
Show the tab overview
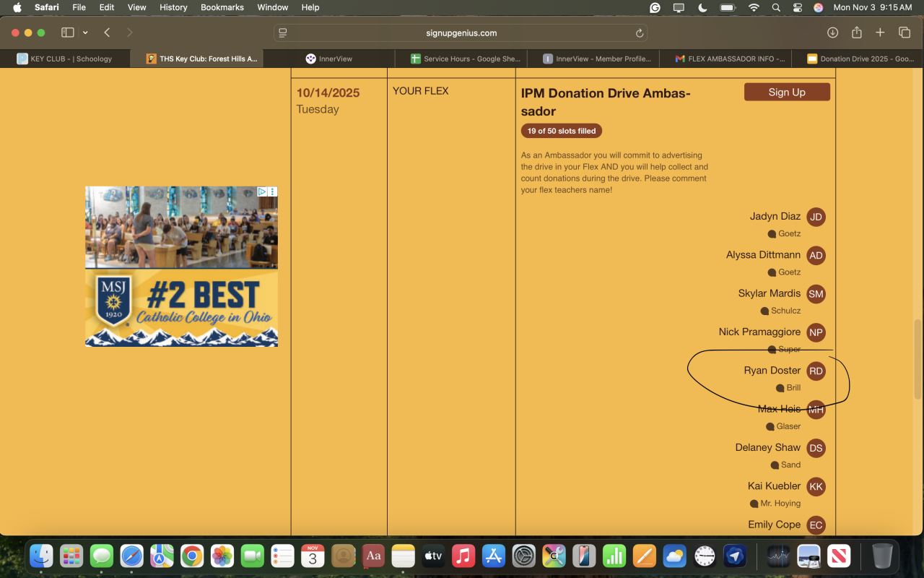coord(904,33)
